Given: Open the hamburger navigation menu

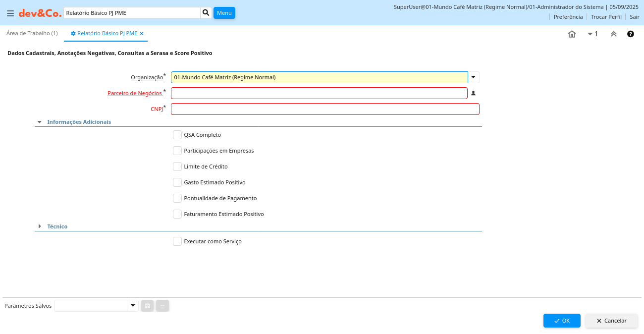Looking at the screenshot, I should [x=10, y=13].
